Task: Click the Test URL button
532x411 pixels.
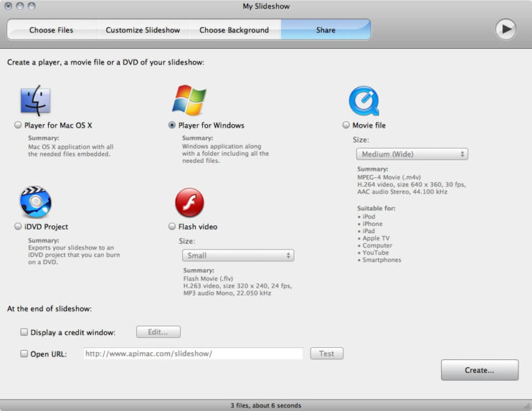Action: click(x=327, y=354)
